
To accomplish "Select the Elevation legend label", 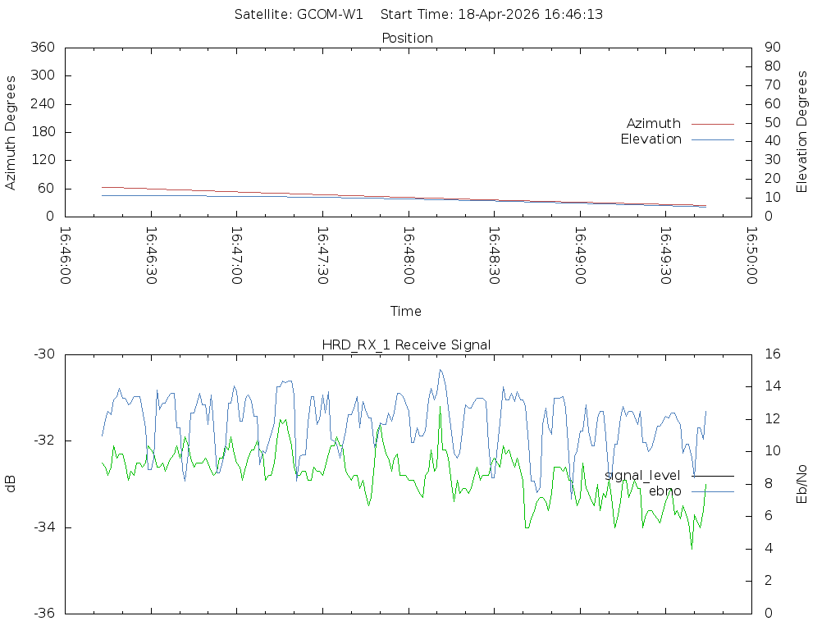I will tap(651, 139).
